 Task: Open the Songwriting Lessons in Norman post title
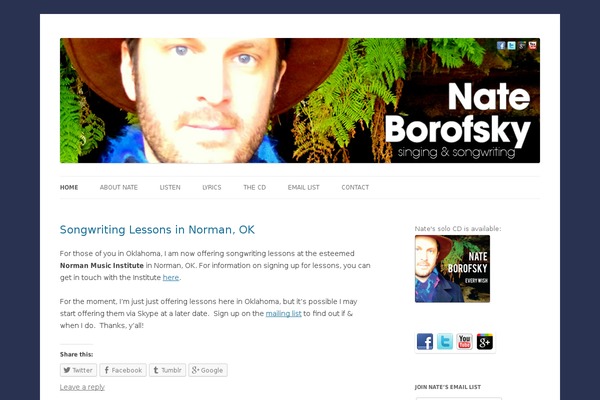click(x=157, y=230)
